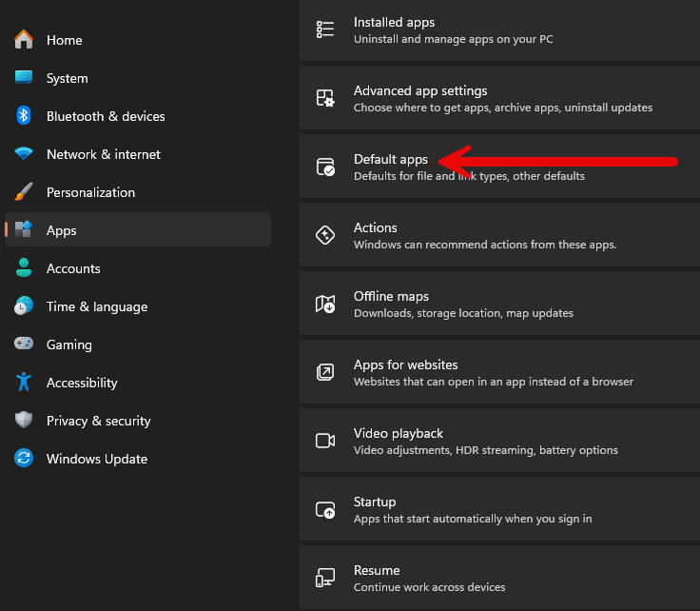Go to Accounts in the sidebar
Viewport: 700px width, 611px height.
point(73,268)
